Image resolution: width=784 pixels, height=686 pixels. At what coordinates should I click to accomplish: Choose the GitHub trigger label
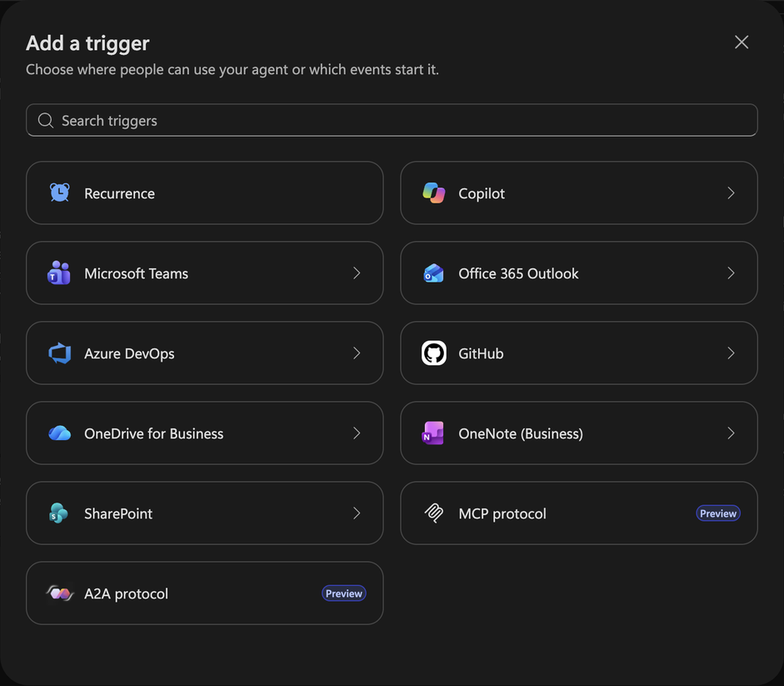point(481,353)
